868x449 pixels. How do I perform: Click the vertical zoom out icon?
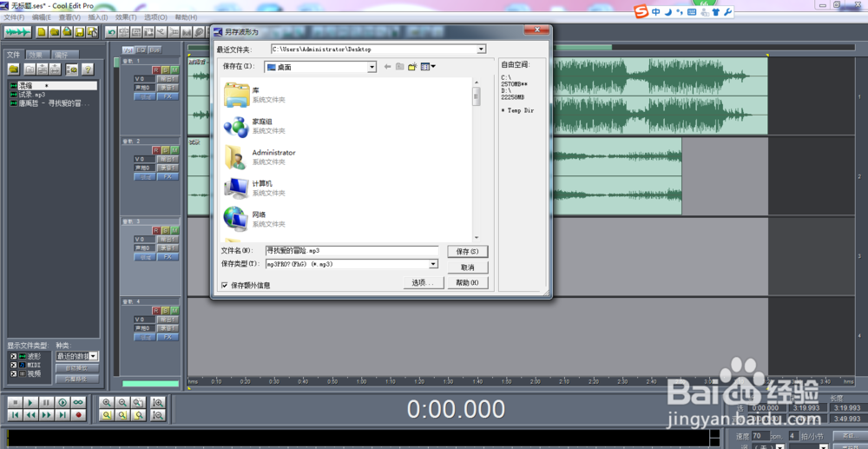(158, 414)
